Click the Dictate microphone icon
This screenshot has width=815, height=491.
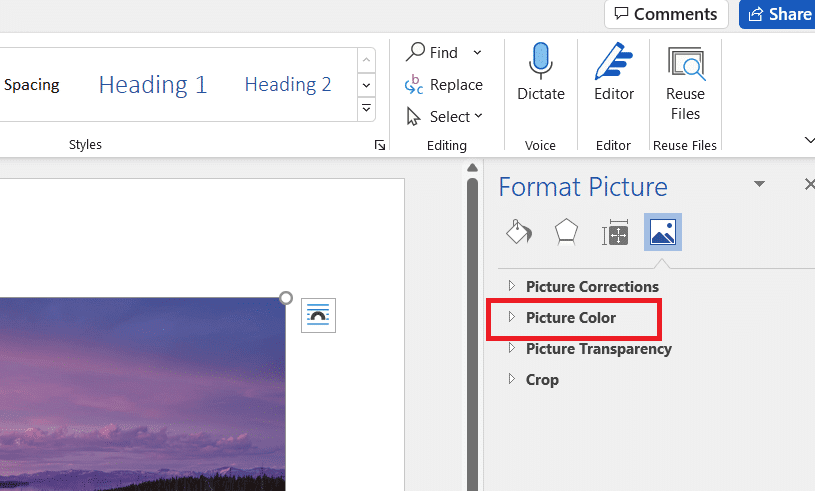point(541,62)
